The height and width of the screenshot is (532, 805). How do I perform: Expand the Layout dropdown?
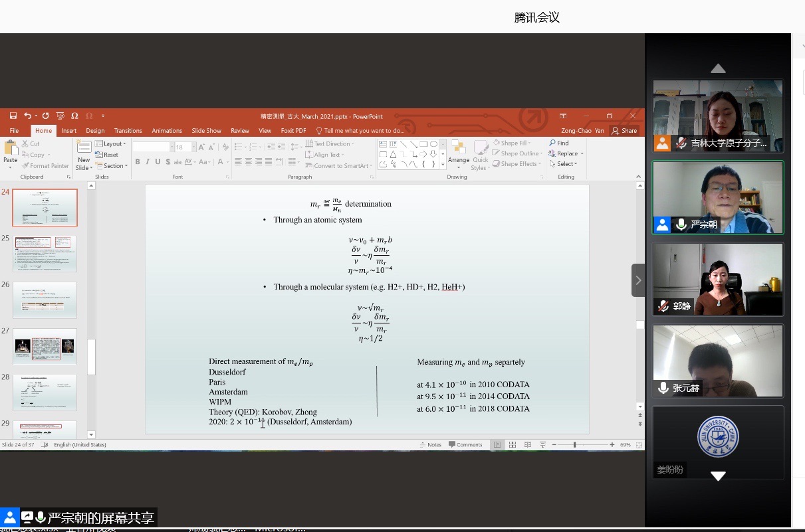pyautogui.click(x=112, y=144)
